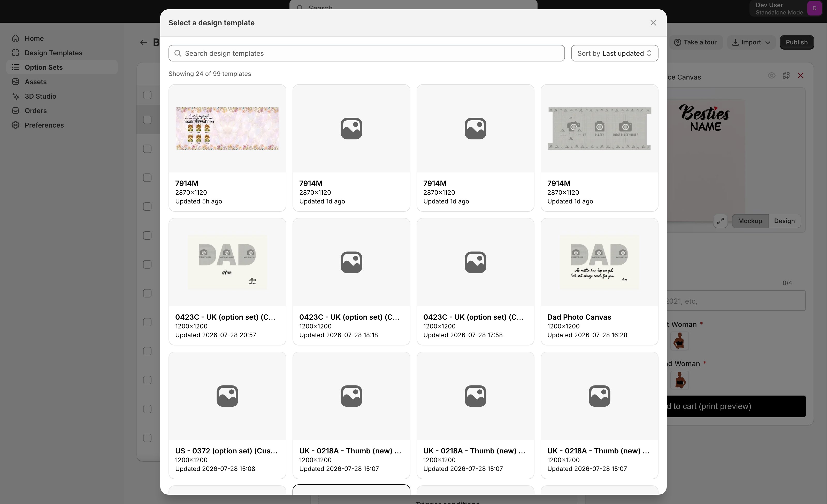Image resolution: width=827 pixels, height=504 pixels.
Task: Click the text input with placeholder 2021, etc,
Action: [x=736, y=301]
